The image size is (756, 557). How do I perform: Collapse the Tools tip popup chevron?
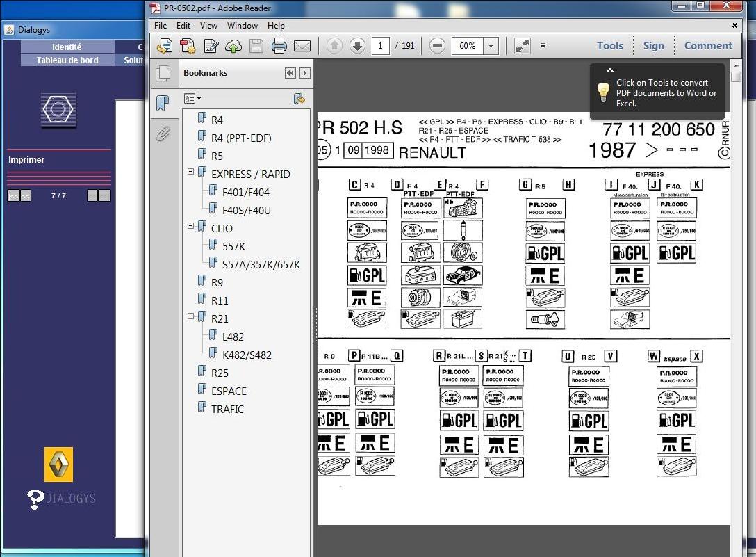(x=610, y=70)
